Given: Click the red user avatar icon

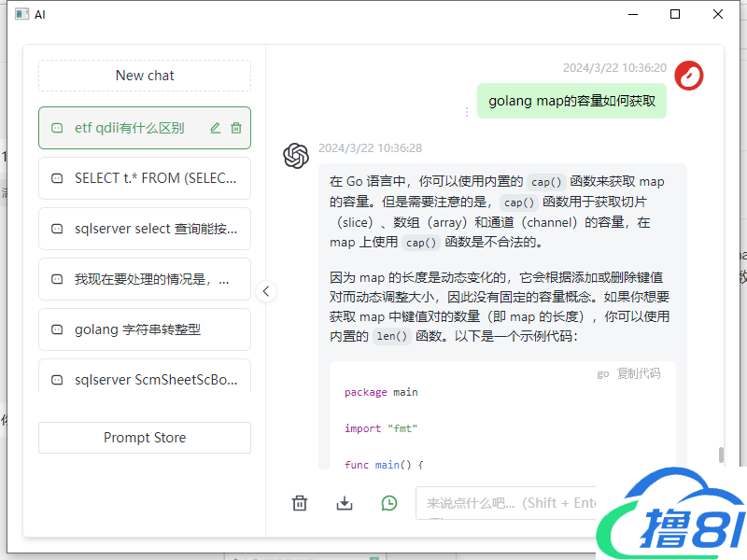Looking at the screenshot, I should (689, 76).
